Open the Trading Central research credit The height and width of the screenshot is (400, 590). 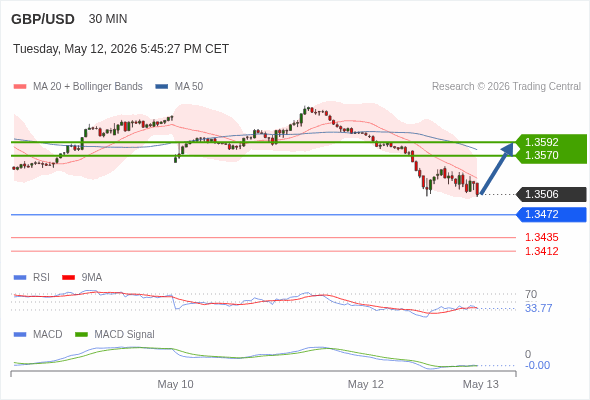pyautogui.click(x=506, y=87)
